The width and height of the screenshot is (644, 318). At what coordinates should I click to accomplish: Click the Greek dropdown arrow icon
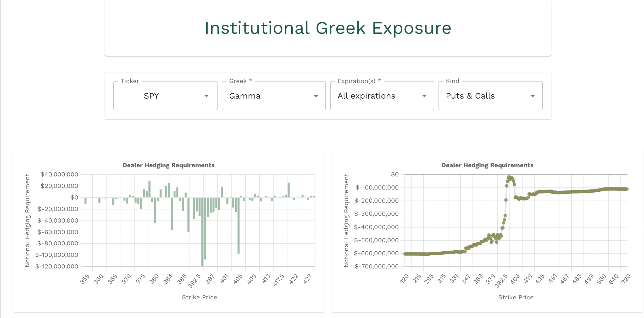coord(316,96)
